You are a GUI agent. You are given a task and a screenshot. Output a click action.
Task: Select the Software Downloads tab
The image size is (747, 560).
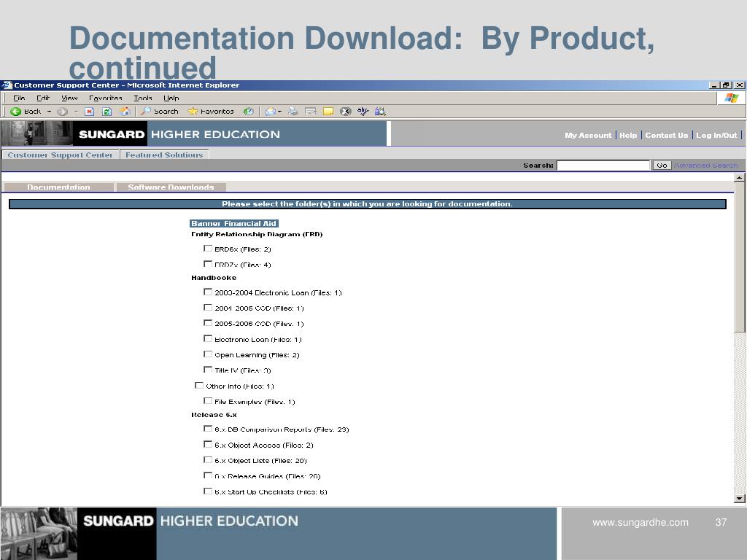171,187
